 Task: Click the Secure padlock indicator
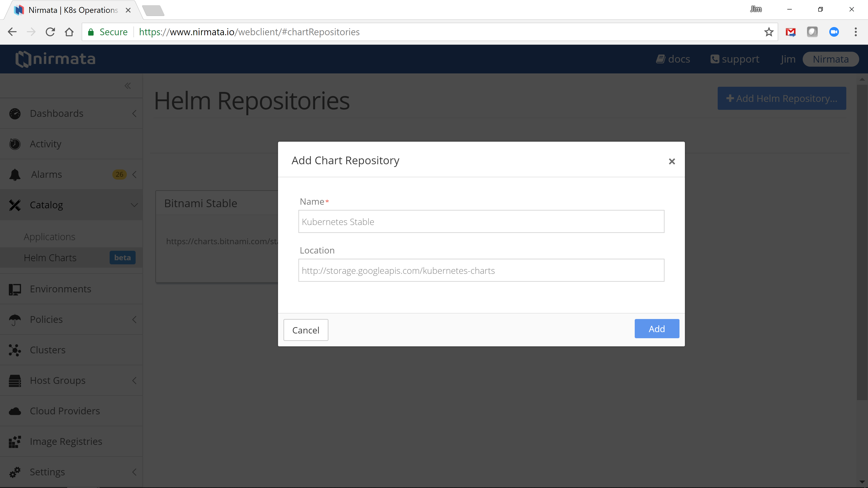[108, 32]
